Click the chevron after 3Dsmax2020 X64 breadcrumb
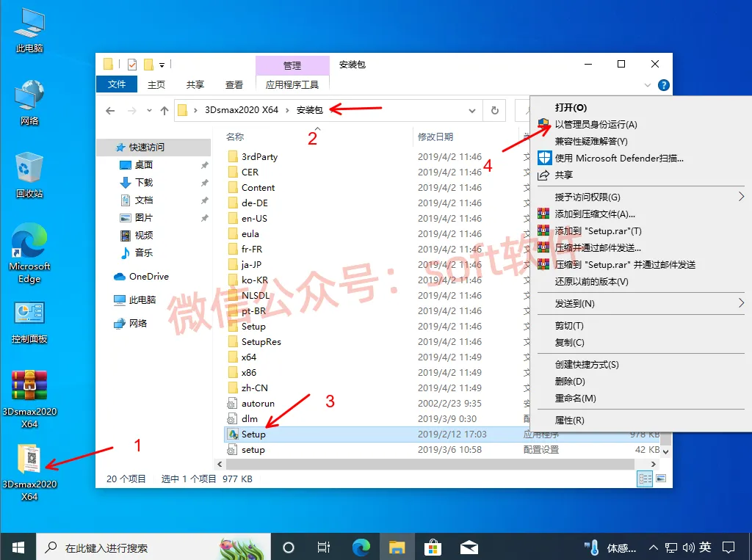 point(287,110)
